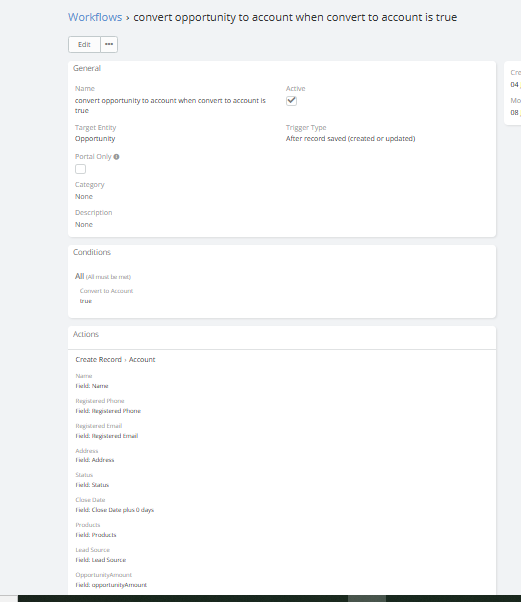Click the General panel heading

[x=87, y=68]
